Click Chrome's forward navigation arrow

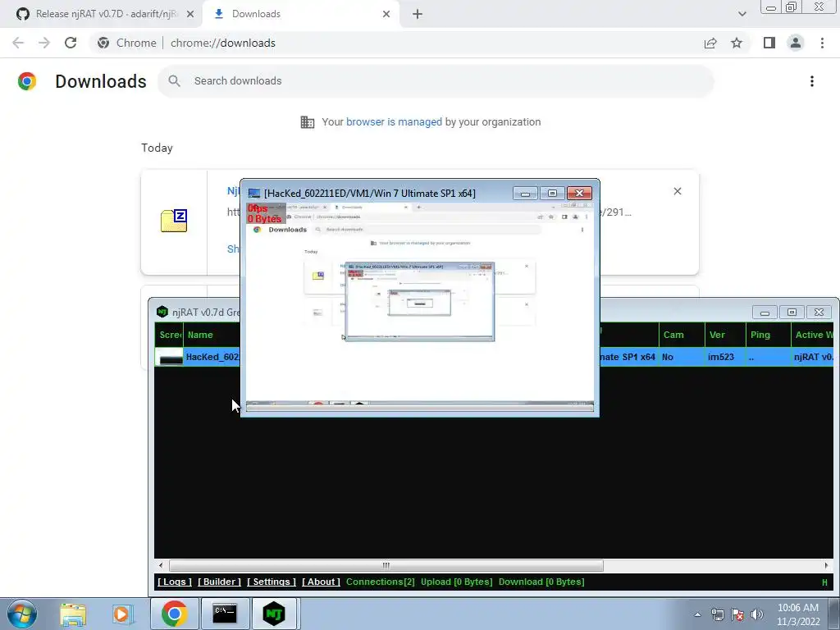[x=44, y=43]
